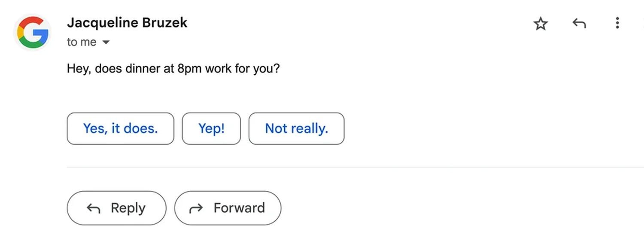Click the arrow icon inside the Forward button
This screenshot has width=644, height=238.
pos(196,208)
